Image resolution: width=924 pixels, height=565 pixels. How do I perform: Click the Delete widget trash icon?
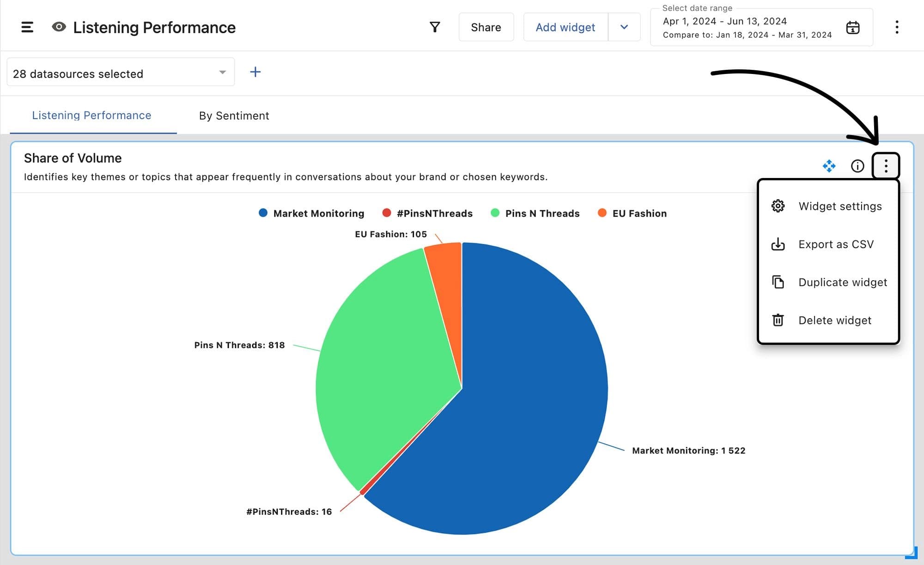(x=778, y=320)
